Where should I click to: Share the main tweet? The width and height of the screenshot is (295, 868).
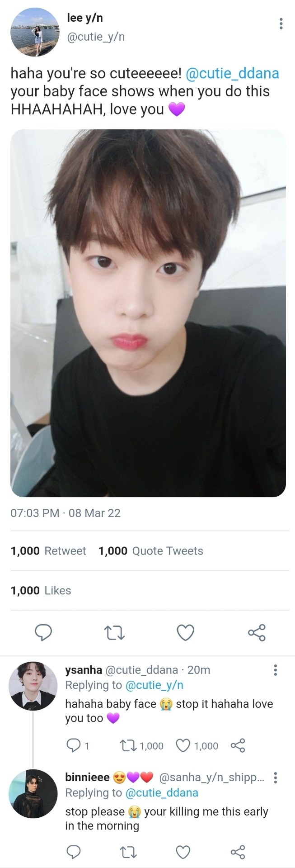click(x=257, y=632)
